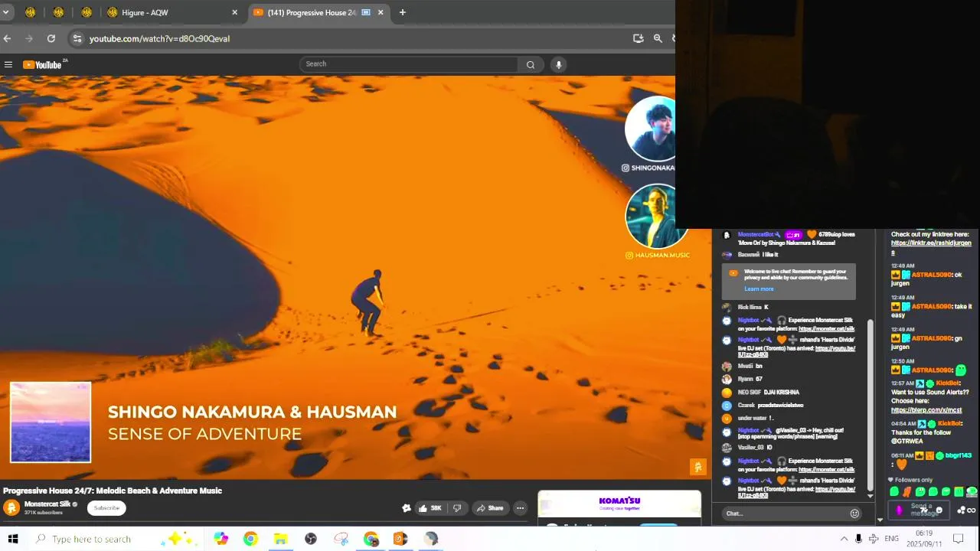
Task: Open OBS Studio from the taskbar
Action: (x=311, y=539)
